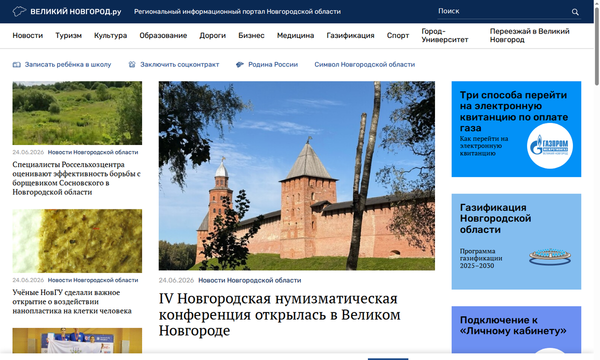The width and height of the screenshot is (600, 360).
Task: Select Дороги in the navigation
Action: (x=213, y=35)
